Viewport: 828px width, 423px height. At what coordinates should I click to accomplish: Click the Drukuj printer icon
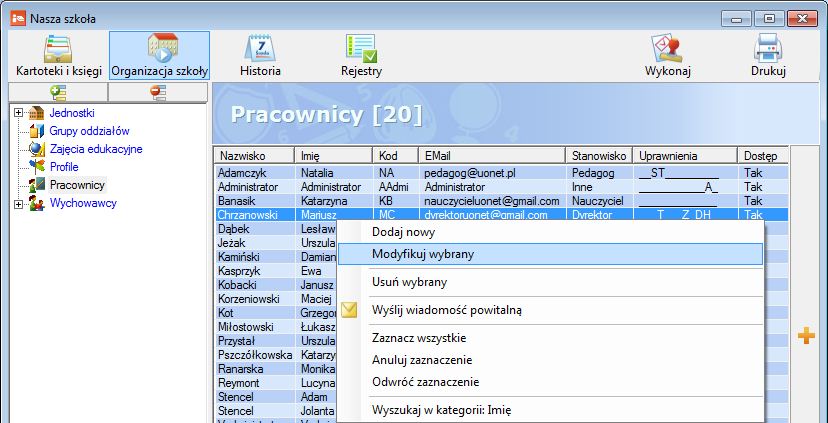coord(768,49)
